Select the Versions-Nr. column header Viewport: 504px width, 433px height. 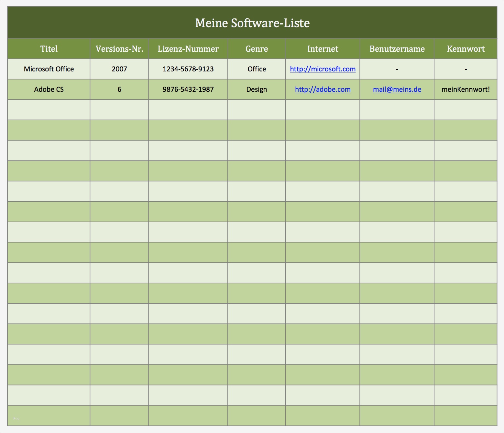coord(119,49)
